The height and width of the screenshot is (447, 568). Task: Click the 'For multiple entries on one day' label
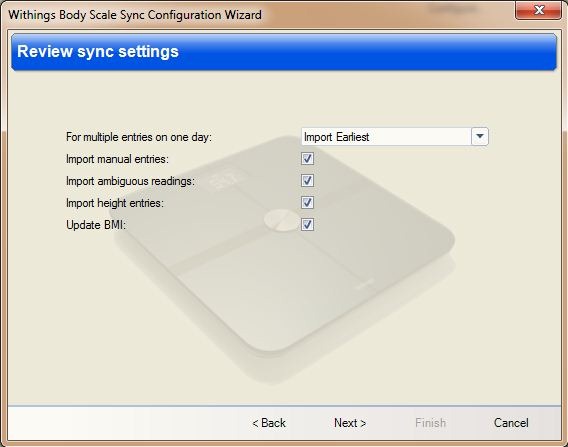(139, 137)
